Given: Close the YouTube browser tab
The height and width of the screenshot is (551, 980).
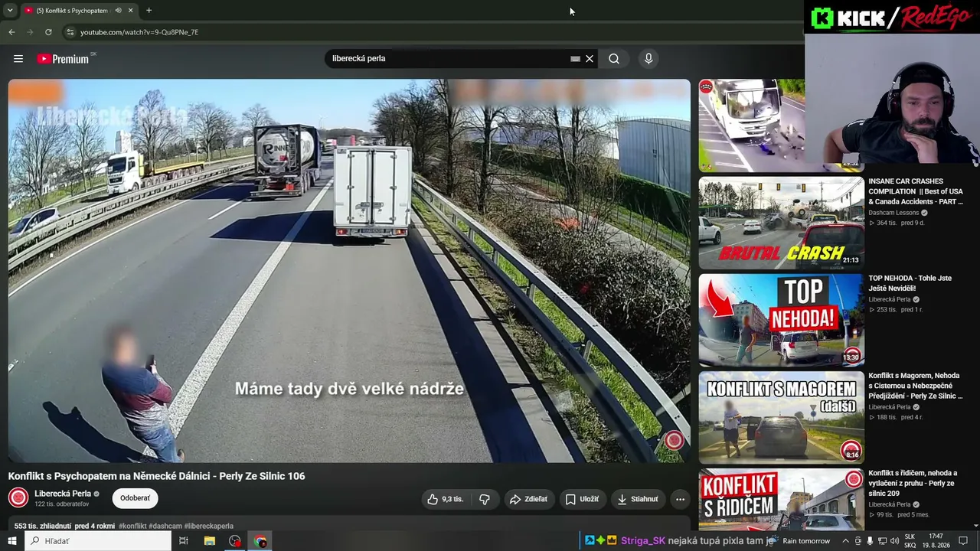Looking at the screenshot, I should [130, 11].
